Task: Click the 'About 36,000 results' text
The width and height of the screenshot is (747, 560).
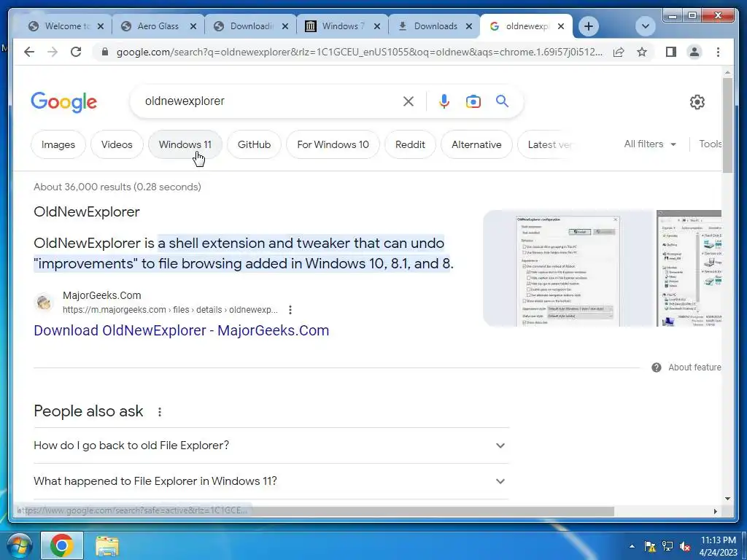Action: pyautogui.click(x=117, y=187)
